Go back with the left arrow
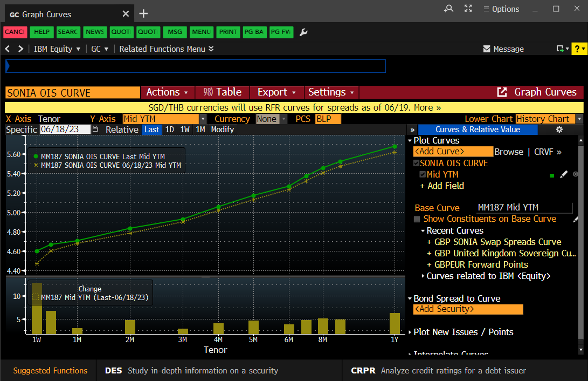 point(8,49)
